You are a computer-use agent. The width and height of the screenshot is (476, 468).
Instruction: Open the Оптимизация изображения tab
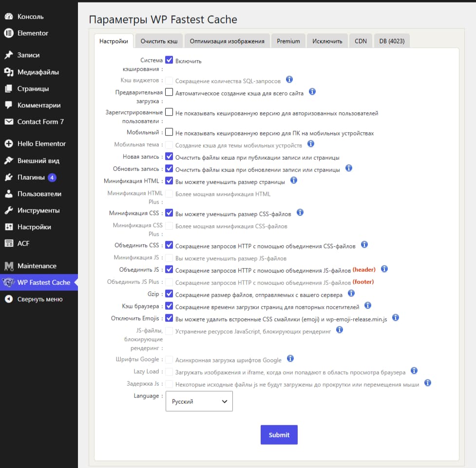click(227, 41)
